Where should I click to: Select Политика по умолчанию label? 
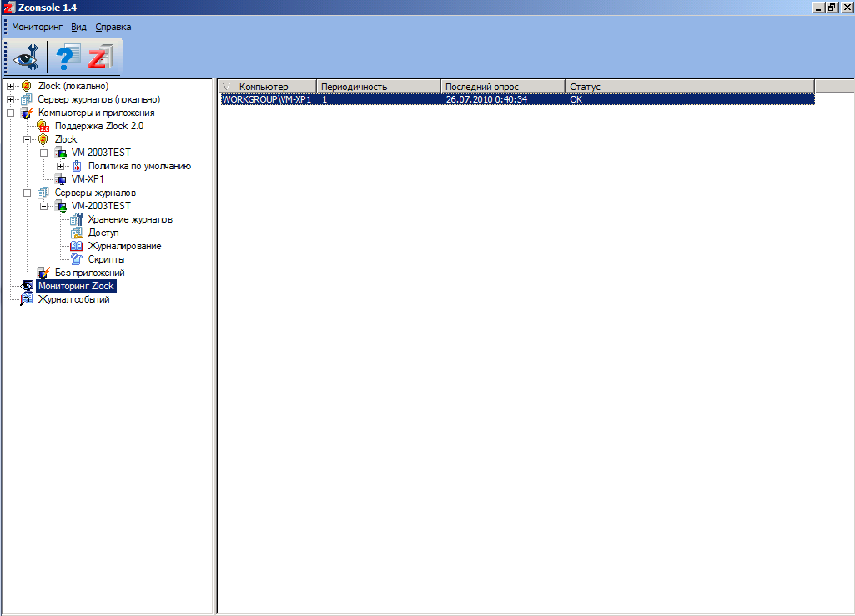(139, 166)
